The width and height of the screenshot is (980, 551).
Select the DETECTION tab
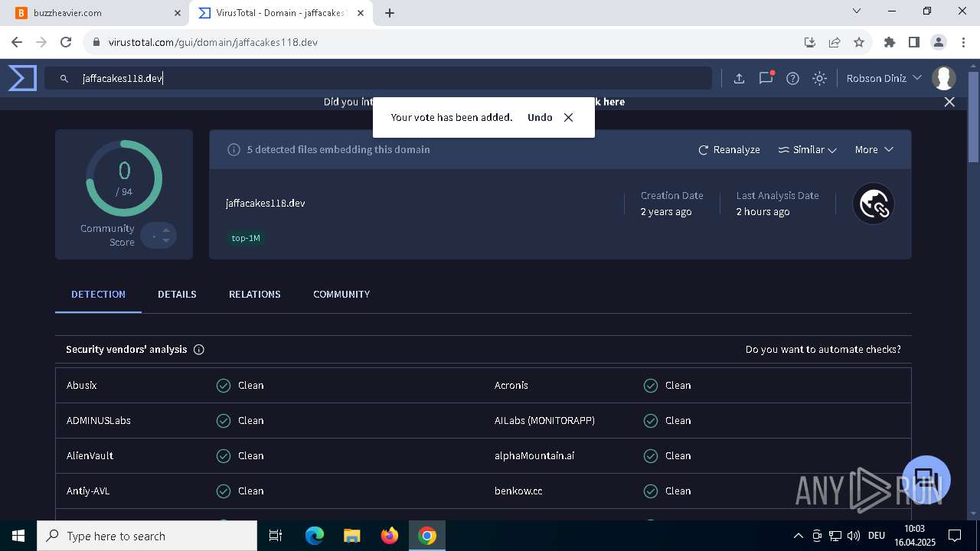pyautogui.click(x=98, y=294)
